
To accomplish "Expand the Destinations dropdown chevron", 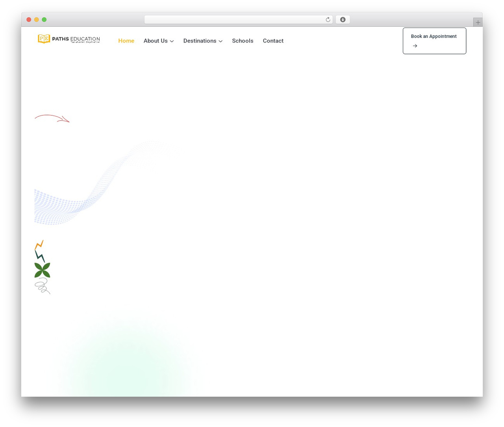I will [x=220, y=41].
